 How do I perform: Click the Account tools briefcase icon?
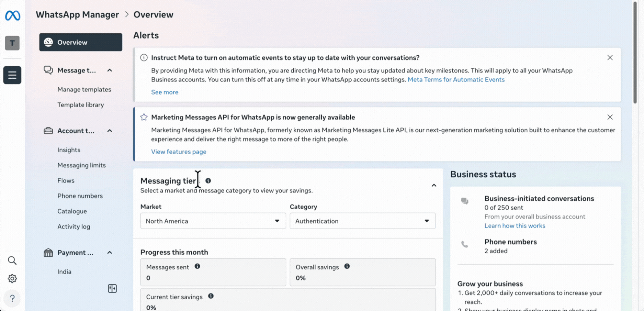pyautogui.click(x=48, y=131)
